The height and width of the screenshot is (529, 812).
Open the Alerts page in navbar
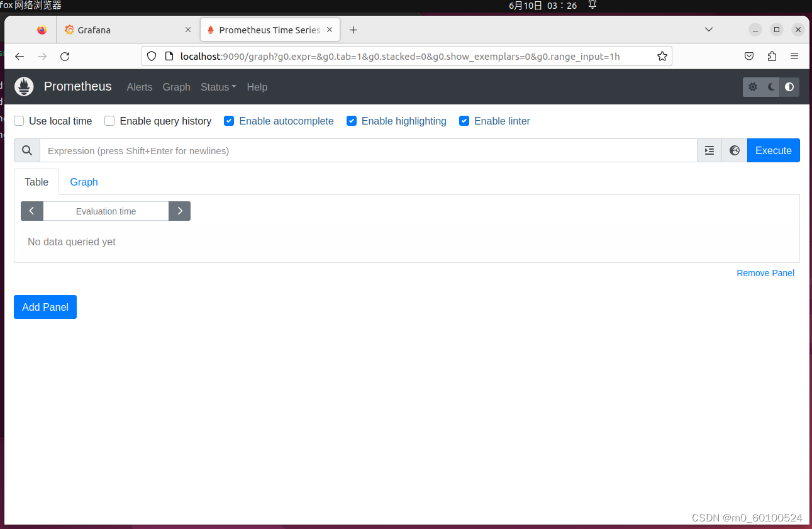coord(139,87)
